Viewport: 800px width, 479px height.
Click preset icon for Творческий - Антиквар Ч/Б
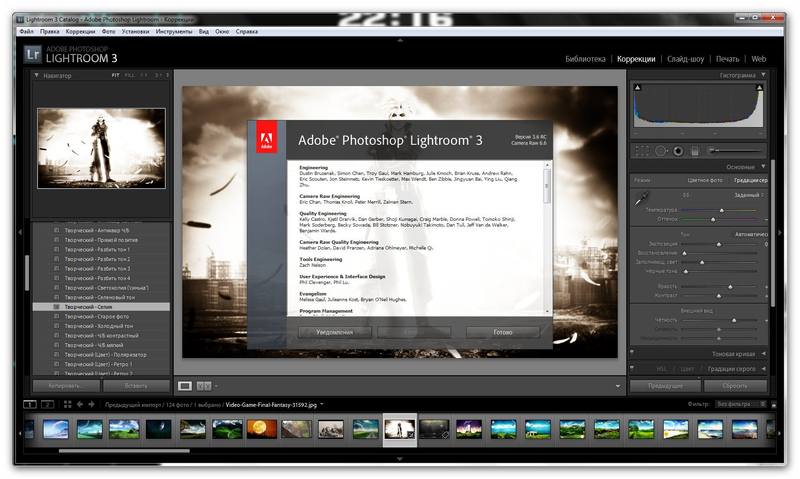(x=57, y=231)
